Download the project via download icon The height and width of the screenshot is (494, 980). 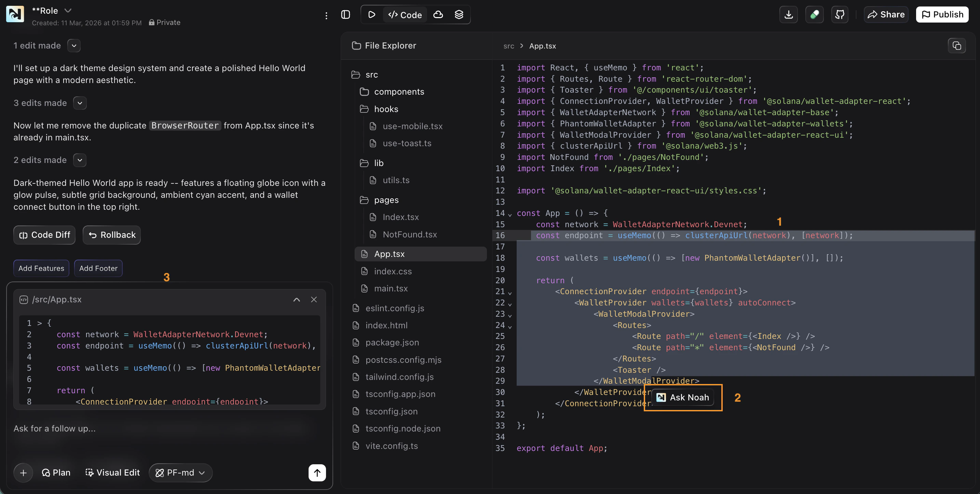(789, 14)
